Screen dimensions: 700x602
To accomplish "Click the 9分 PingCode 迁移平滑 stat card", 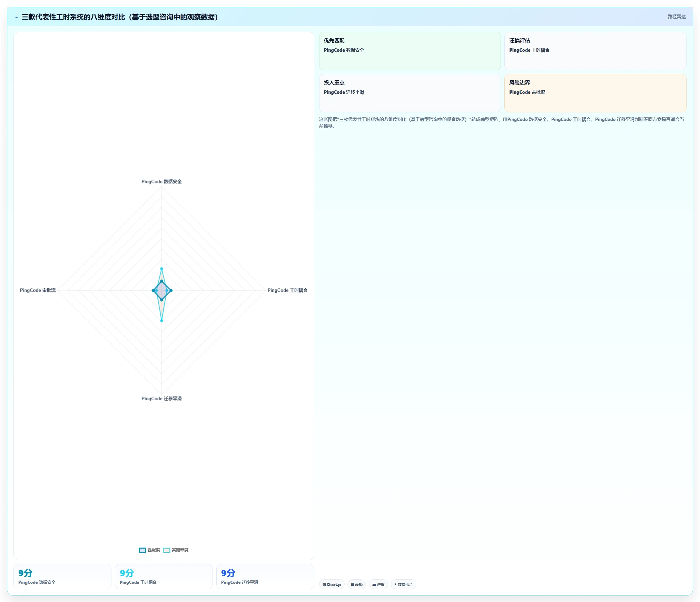I will (265, 576).
